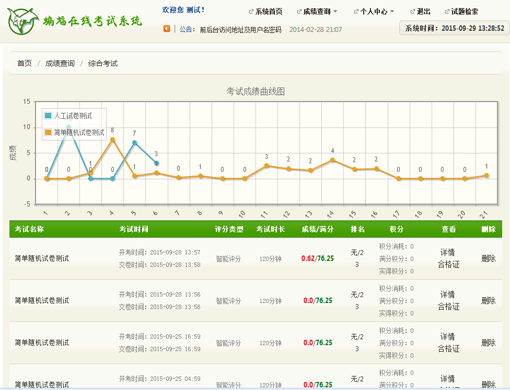Open 详情 for the exam started 09-28 13:57
510x390 pixels.
tap(448, 252)
